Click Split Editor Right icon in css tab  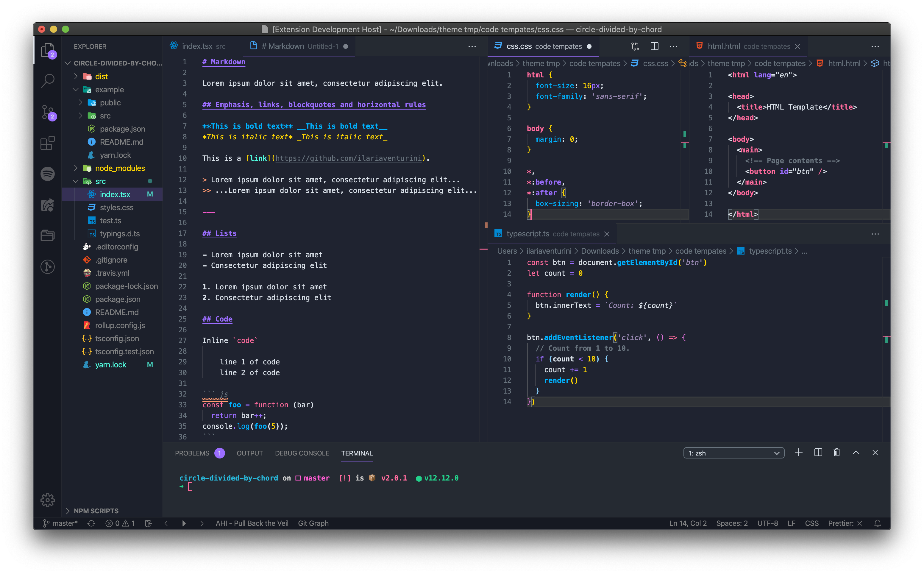tap(654, 46)
